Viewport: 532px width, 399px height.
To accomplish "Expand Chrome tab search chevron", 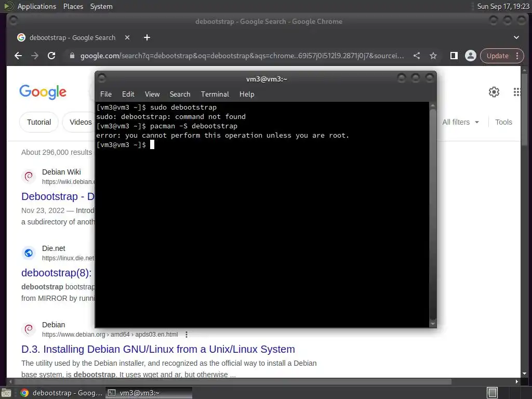I will [516, 37].
